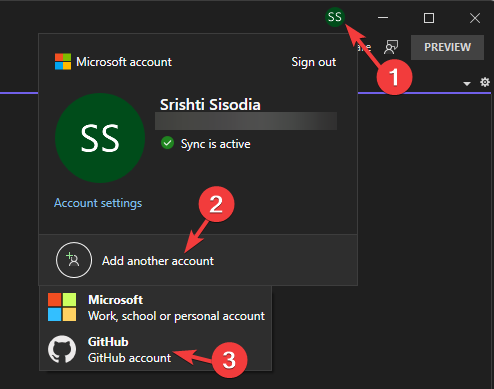The height and width of the screenshot is (389, 494).
Task: Click the Microsoft account header logo
Action: [63, 62]
